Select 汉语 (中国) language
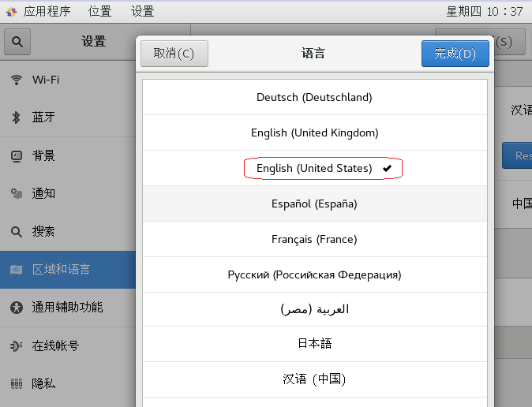This screenshot has width=532, height=407. click(x=314, y=379)
